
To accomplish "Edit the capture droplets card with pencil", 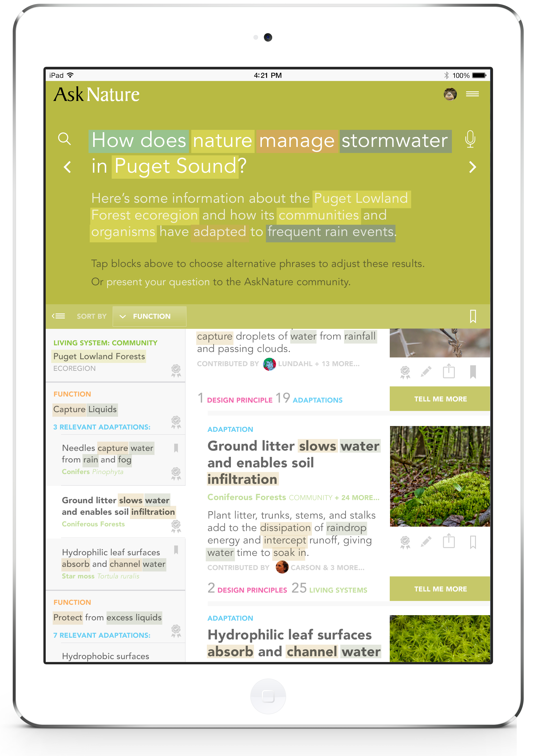I will coord(426,372).
